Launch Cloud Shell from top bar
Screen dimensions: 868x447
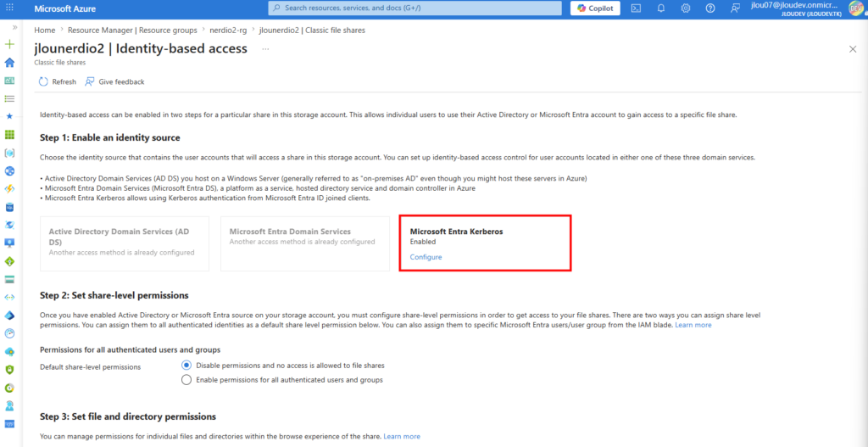(637, 8)
